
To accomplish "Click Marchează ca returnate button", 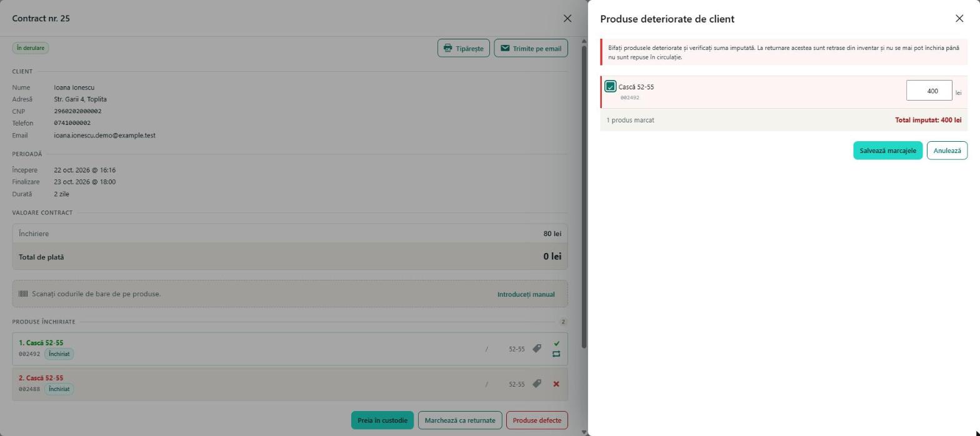I will 460,420.
